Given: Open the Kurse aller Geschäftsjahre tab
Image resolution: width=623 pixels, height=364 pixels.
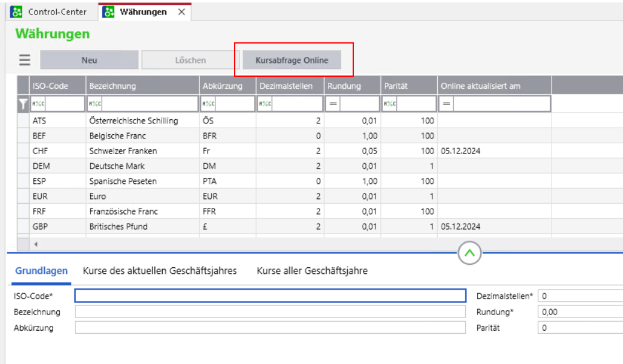Looking at the screenshot, I should pyautogui.click(x=312, y=271).
